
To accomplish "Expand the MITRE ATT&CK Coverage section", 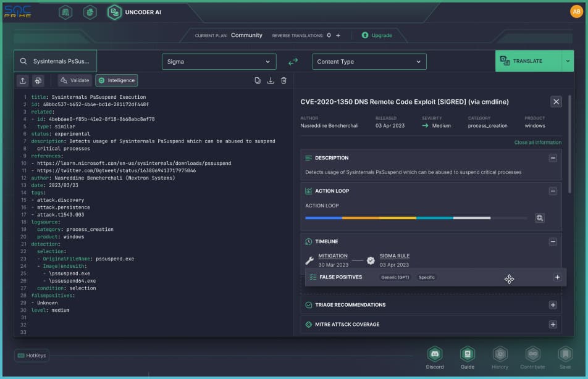I will pos(553,325).
